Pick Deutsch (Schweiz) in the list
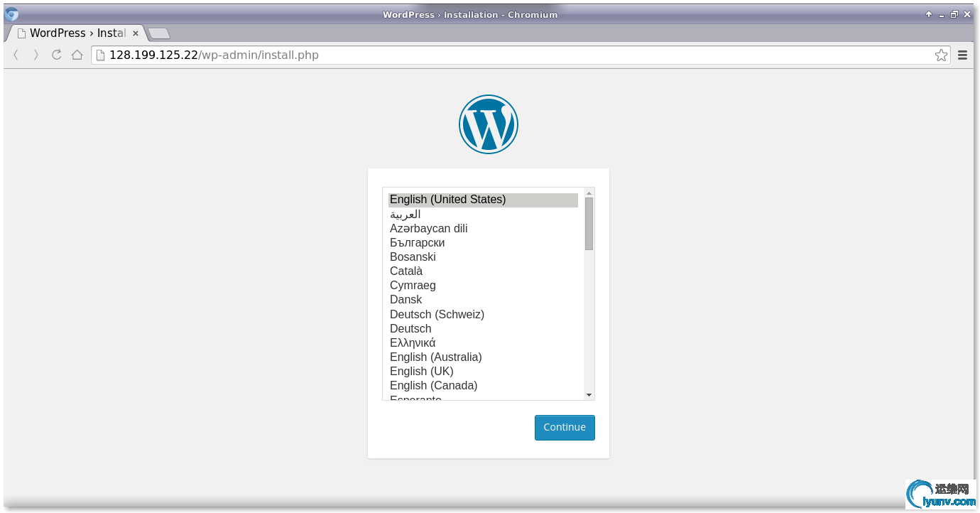Image resolution: width=980 pixels, height=513 pixels. pyautogui.click(x=483, y=314)
